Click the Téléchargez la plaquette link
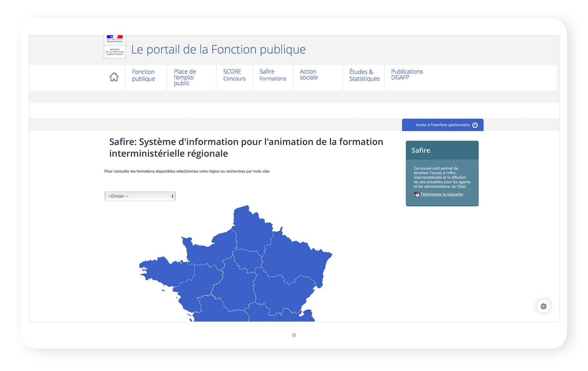This screenshot has height=371, width=588. tap(441, 194)
